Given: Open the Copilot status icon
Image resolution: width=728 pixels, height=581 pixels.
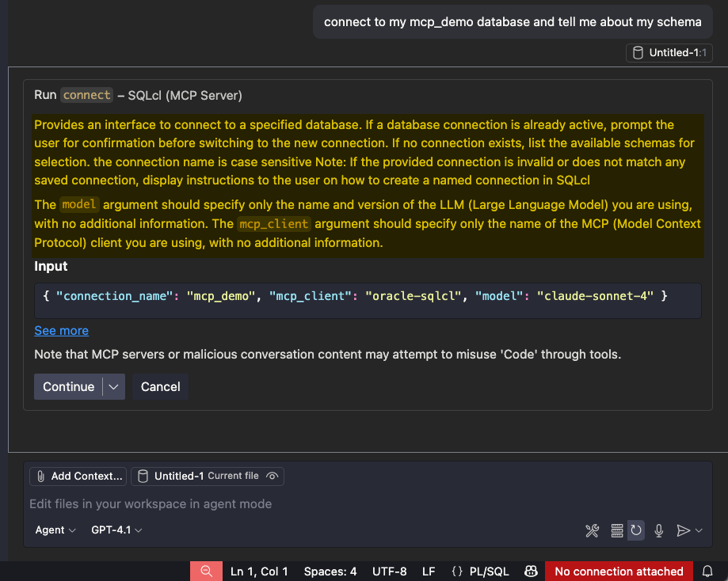Looking at the screenshot, I should (x=531, y=572).
